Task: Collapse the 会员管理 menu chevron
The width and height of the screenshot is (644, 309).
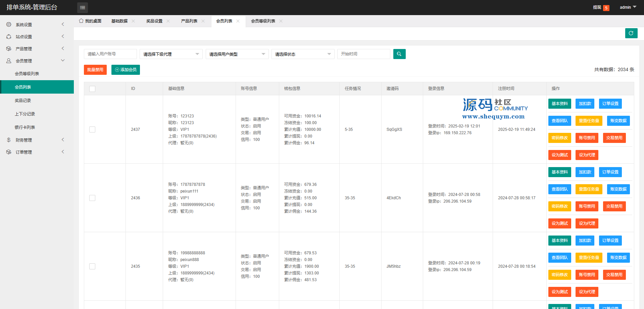Action: point(63,60)
